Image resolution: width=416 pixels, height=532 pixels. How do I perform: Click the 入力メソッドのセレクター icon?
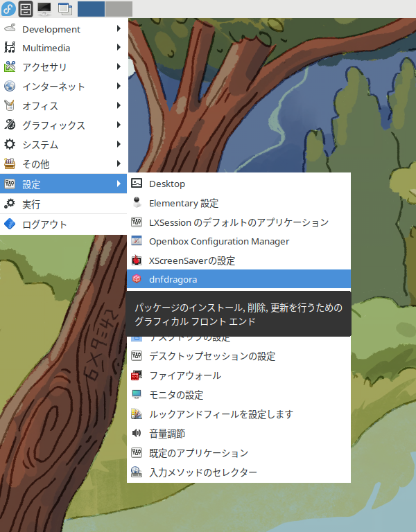click(x=137, y=472)
